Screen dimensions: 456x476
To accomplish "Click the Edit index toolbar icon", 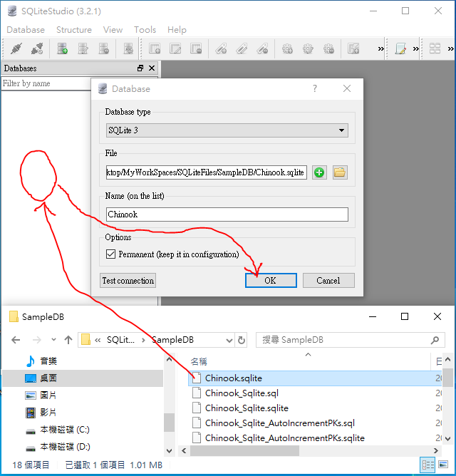I will [242, 48].
